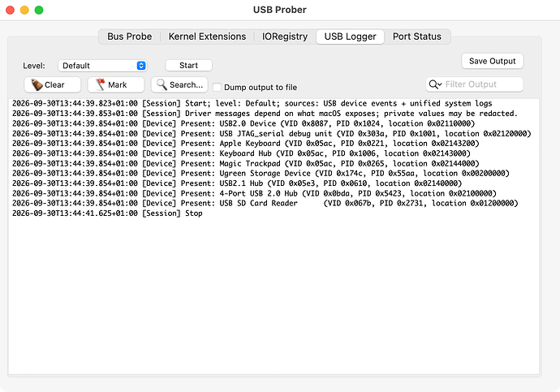Select the 4-Port USB 2.0 Hub entry
Image resolution: width=560 pixels, height=392 pixels.
[254, 193]
